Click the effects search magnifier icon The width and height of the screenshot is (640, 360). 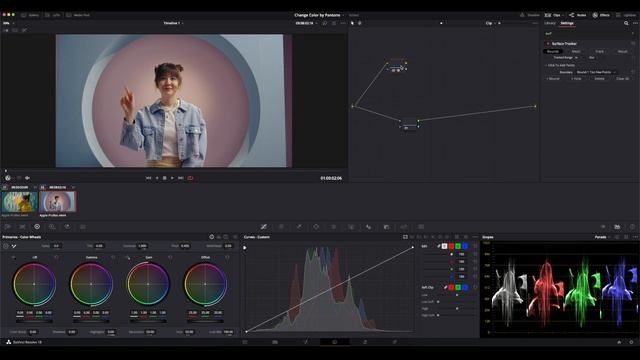pyautogui.click(x=626, y=23)
